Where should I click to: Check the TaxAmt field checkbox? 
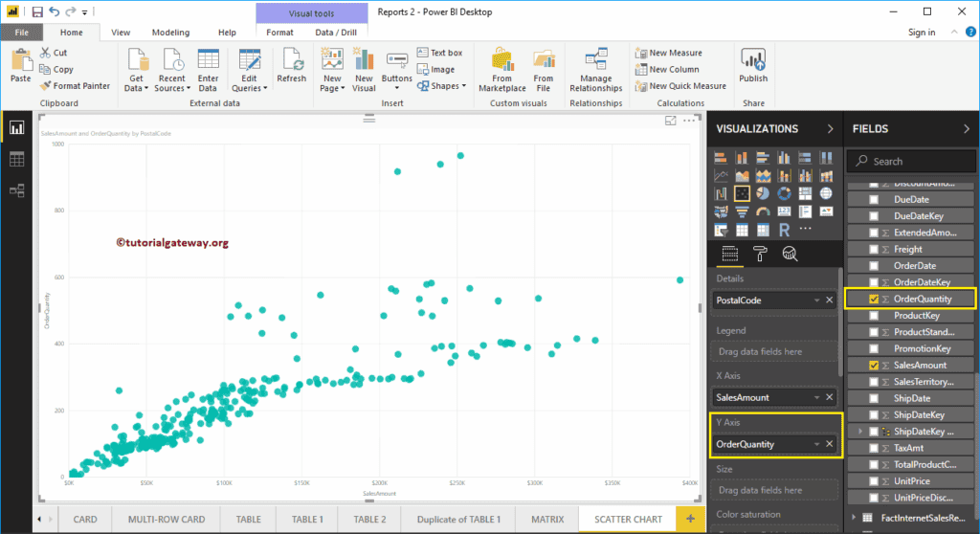click(874, 448)
